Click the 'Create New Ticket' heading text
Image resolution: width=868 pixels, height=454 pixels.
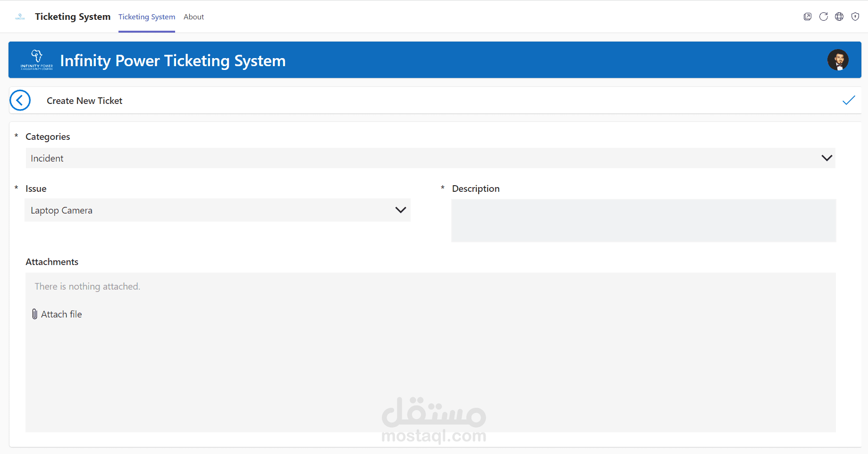point(84,101)
